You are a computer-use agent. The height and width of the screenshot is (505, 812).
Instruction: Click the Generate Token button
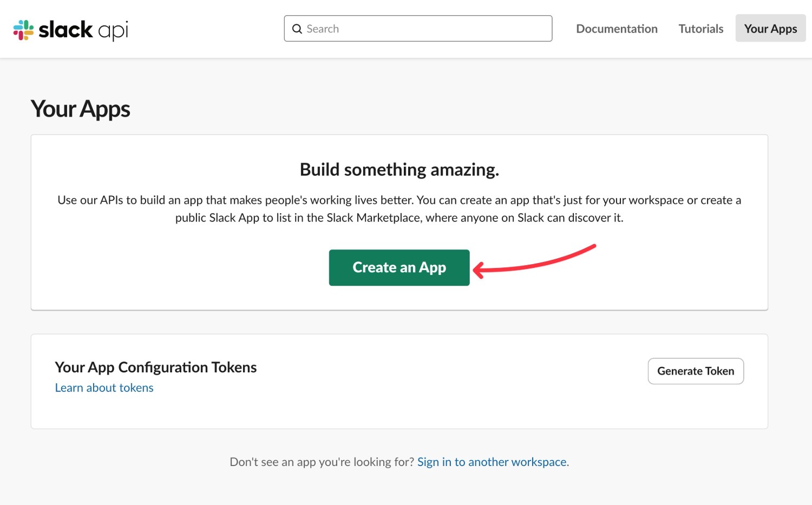[696, 371]
